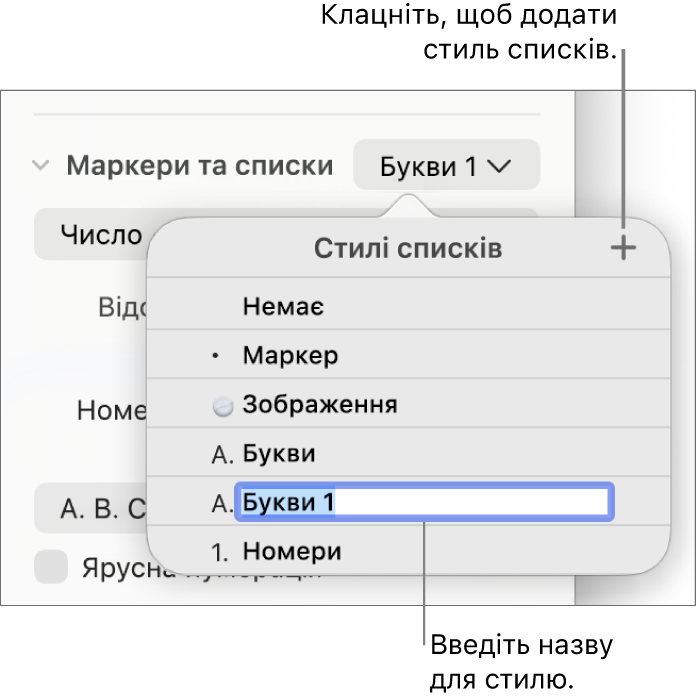Collapse the Маркери та списки section
697x697 pixels.
click(x=41, y=165)
